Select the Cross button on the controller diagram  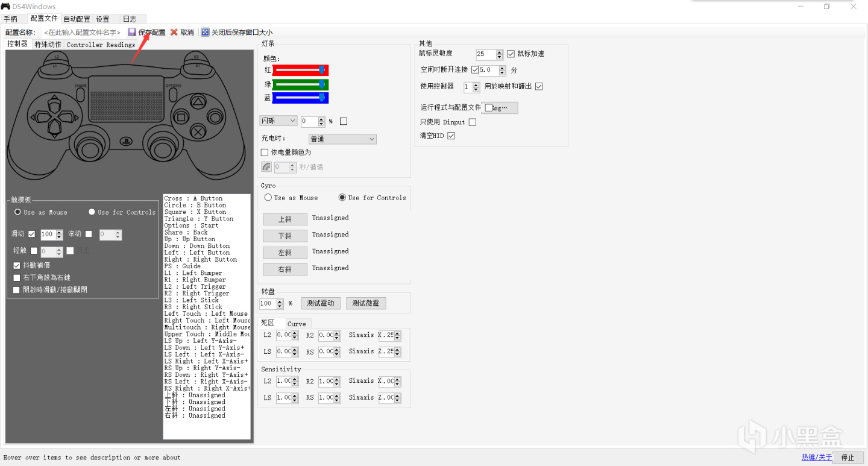click(x=198, y=131)
